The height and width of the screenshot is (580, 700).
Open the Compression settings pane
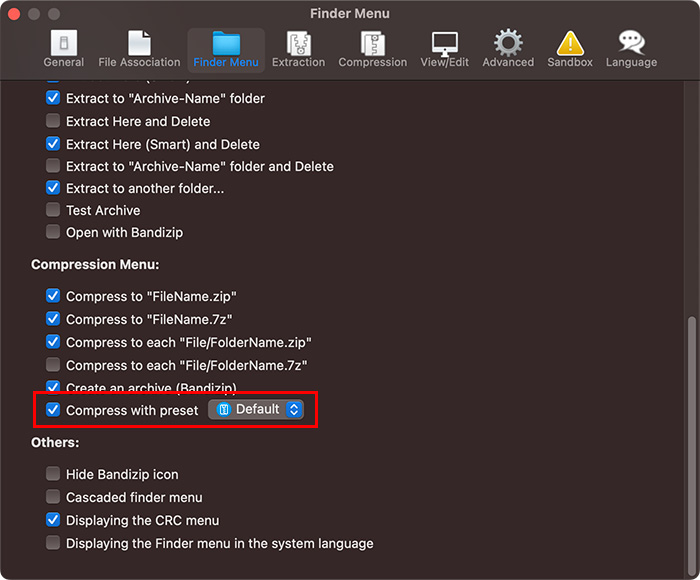[x=373, y=49]
